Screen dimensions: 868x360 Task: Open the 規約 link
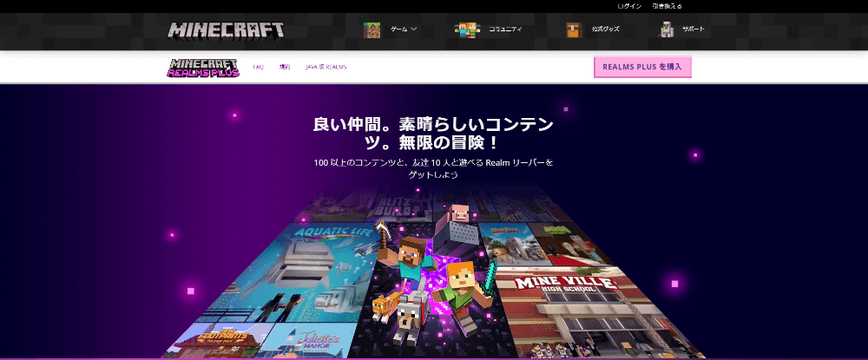285,67
